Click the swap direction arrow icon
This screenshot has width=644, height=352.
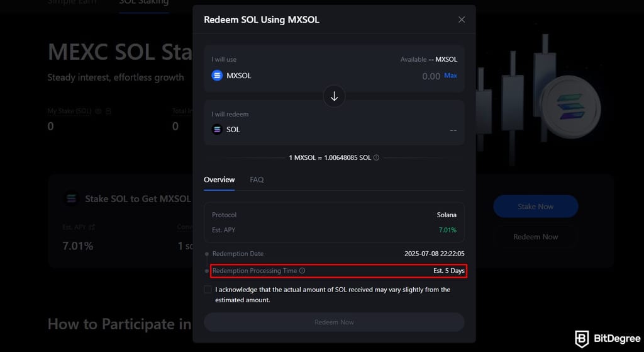(x=335, y=96)
